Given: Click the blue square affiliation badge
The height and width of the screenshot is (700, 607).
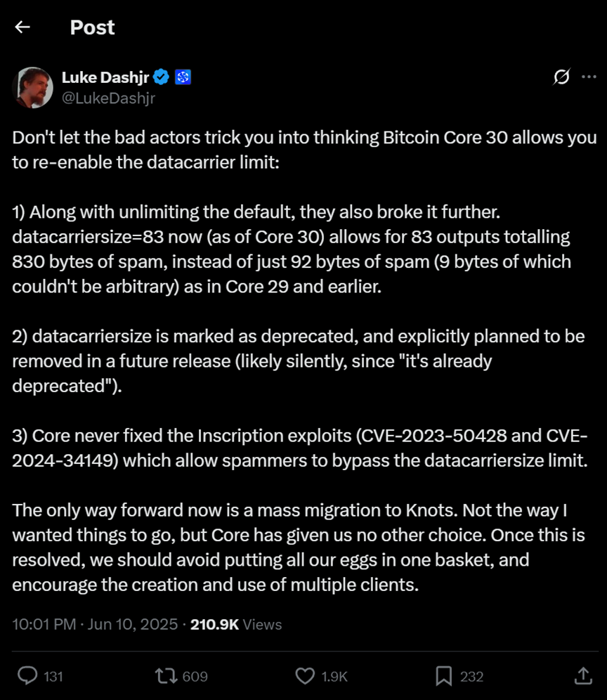Looking at the screenshot, I should (x=183, y=77).
